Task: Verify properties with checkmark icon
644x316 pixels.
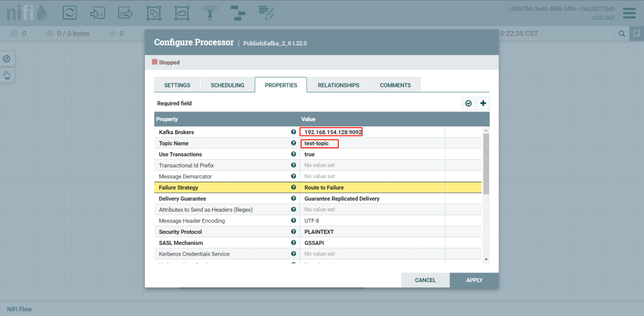Action: coord(468,104)
